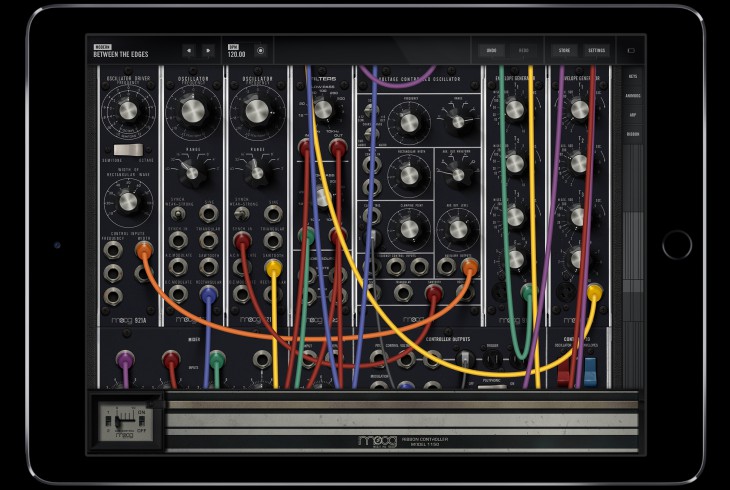Click the Store button
The height and width of the screenshot is (490, 730).
[564, 50]
